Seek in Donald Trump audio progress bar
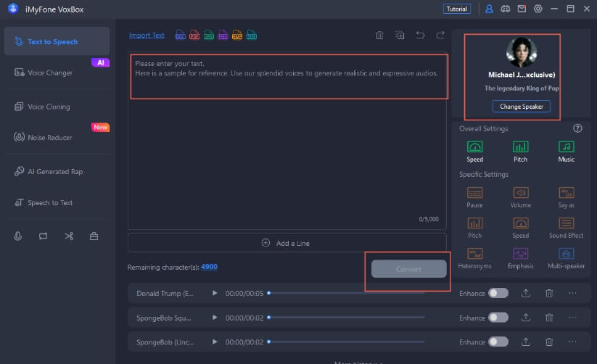Screen dimensions: 597x364 (346, 293)
